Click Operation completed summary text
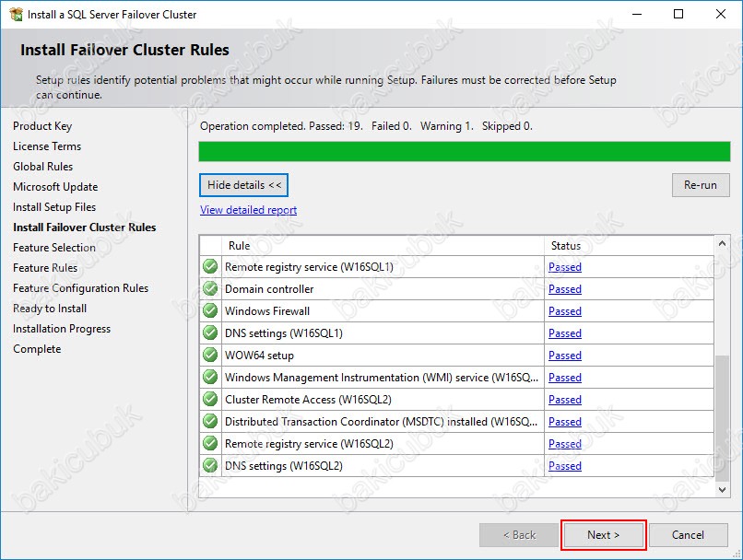 366,126
